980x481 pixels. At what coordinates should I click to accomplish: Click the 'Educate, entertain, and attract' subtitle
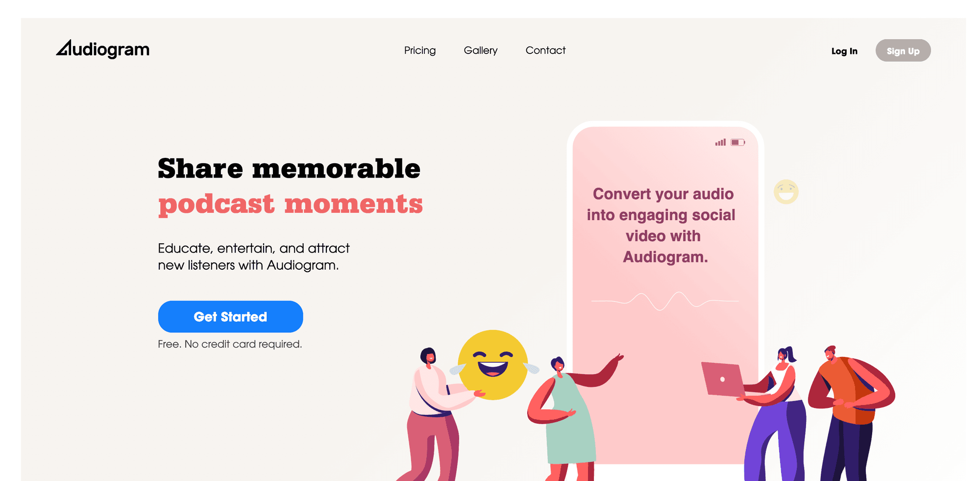254,249
